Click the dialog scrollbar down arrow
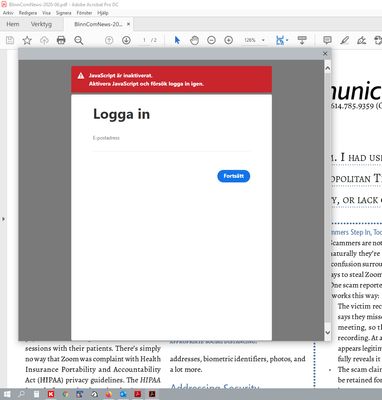 327,332
